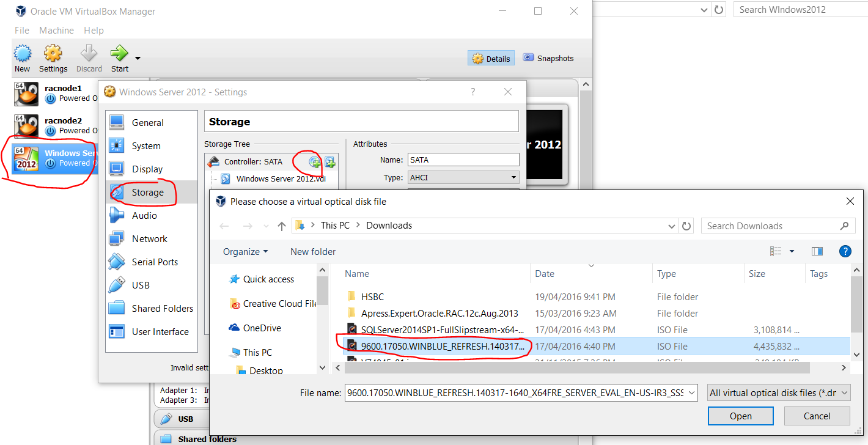Image resolution: width=868 pixels, height=445 pixels.
Task: Expand the optical disk file type filter
Action: coord(778,393)
